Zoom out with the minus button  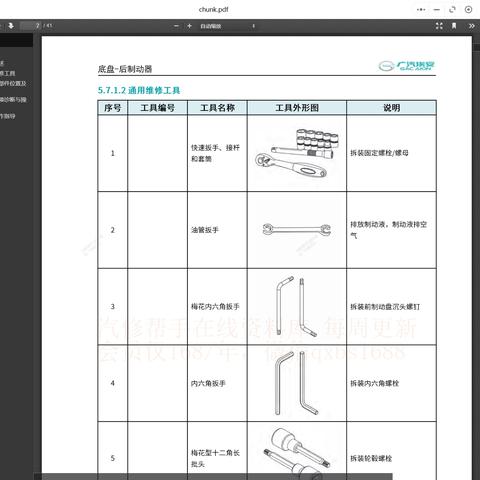pos(176,26)
